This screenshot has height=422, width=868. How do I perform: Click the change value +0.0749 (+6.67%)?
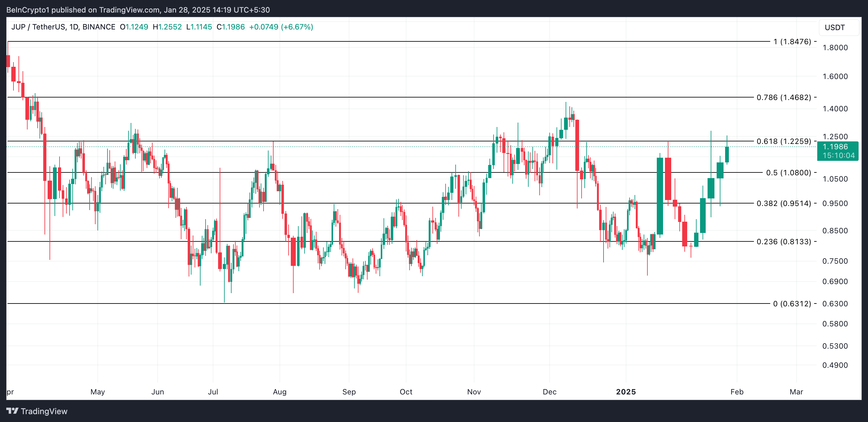coord(281,27)
